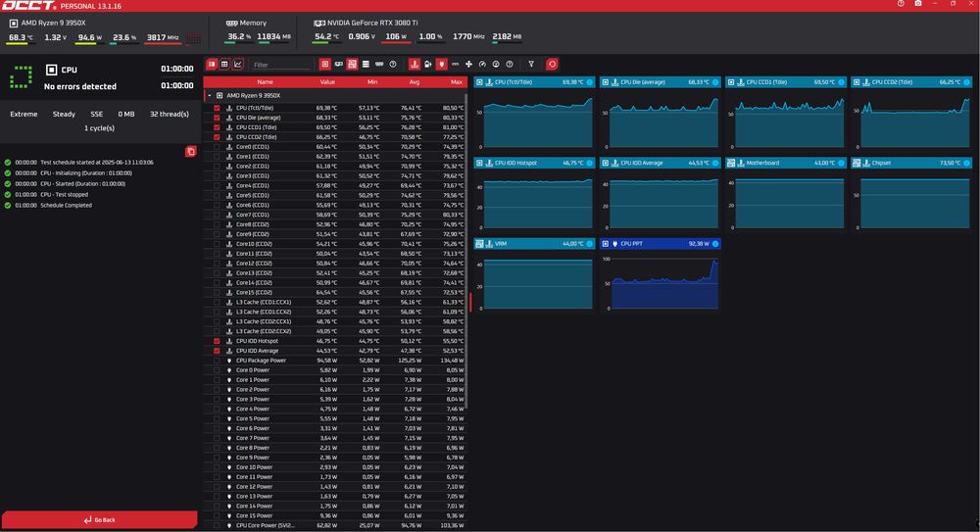980x532 pixels.
Task: Take screenshot with title bar camera icon
Action: [x=918, y=4]
